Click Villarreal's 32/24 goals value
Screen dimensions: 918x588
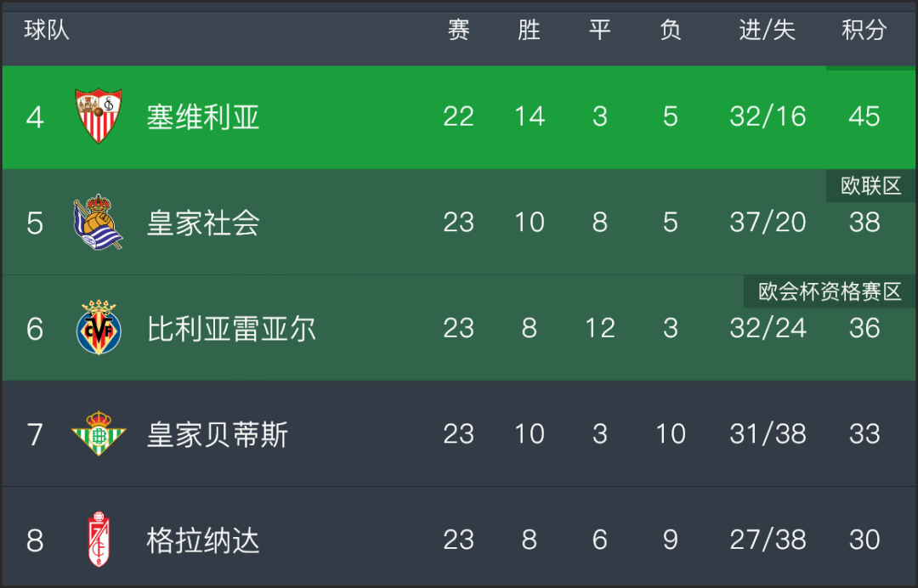point(768,328)
